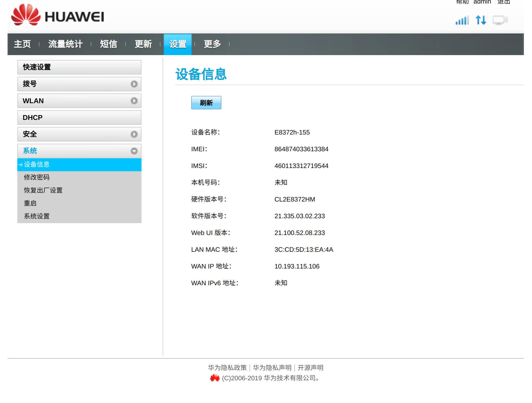532x403 pixels.
Task: Open the 更多 tab
Action: (x=212, y=44)
